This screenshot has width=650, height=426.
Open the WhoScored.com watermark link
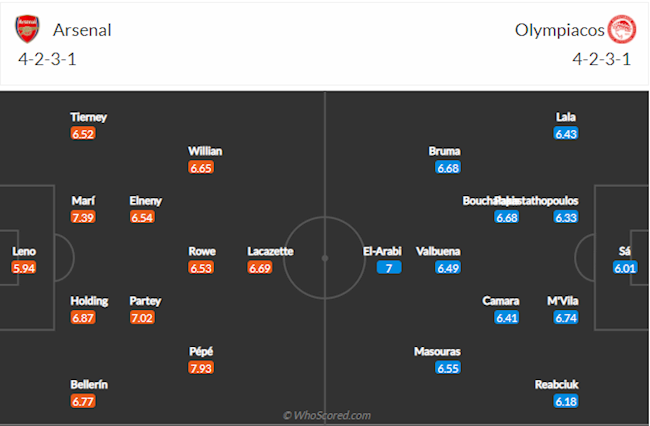click(326, 415)
